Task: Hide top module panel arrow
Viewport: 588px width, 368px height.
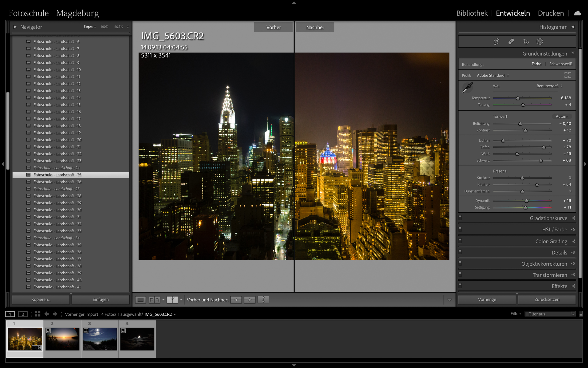Action: click(294, 3)
